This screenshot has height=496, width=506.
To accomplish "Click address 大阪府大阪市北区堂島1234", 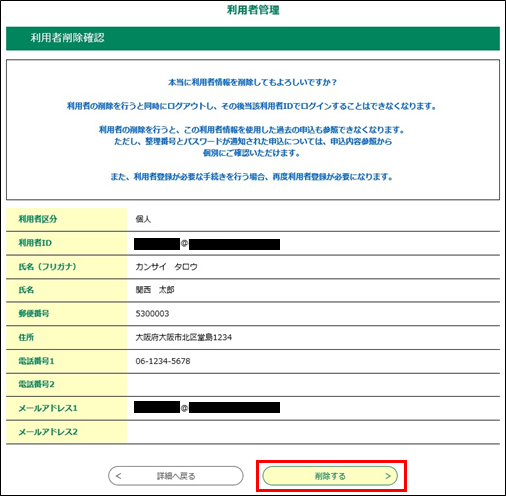I will 183,337.
